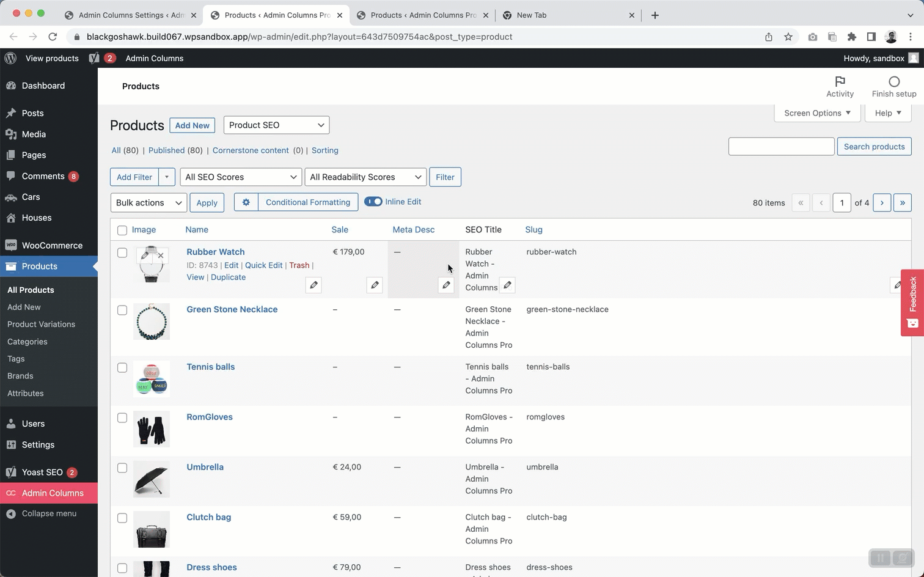Open the browser profile avatar icon
924x577 pixels.
[891, 37]
